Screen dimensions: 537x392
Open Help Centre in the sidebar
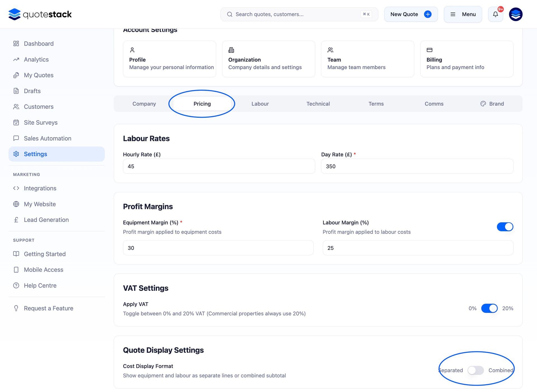pyautogui.click(x=40, y=285)
